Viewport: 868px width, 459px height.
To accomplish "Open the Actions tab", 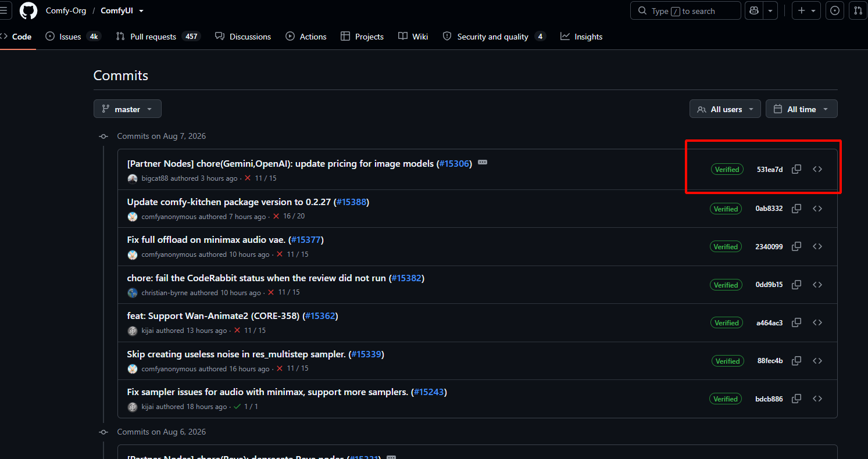I will 306,37.
